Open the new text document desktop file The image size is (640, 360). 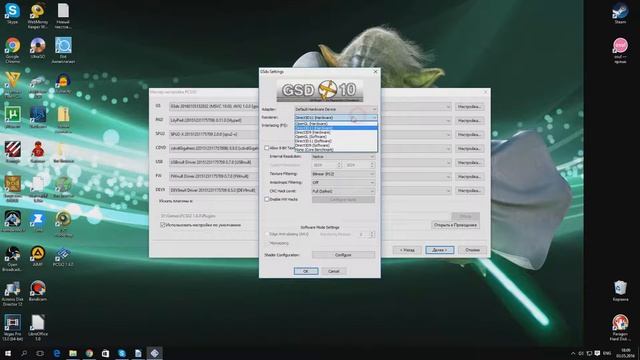[x=63, y=16]
